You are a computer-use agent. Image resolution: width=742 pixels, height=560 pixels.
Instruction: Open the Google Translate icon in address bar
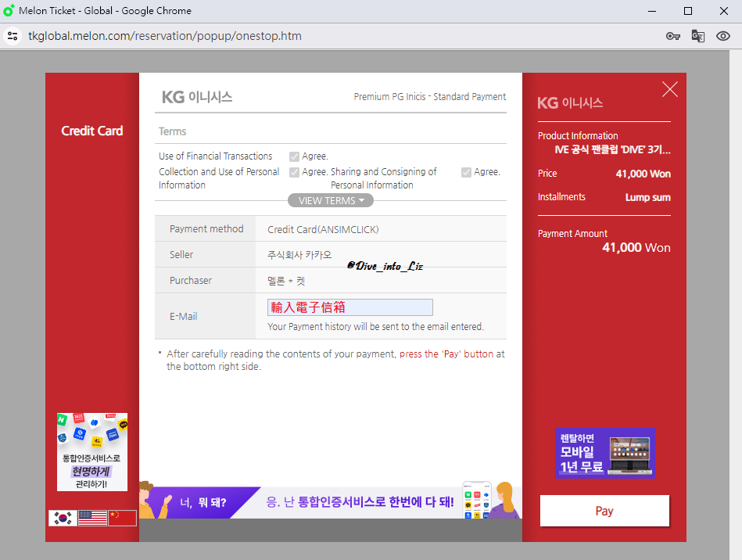(698, 36)
